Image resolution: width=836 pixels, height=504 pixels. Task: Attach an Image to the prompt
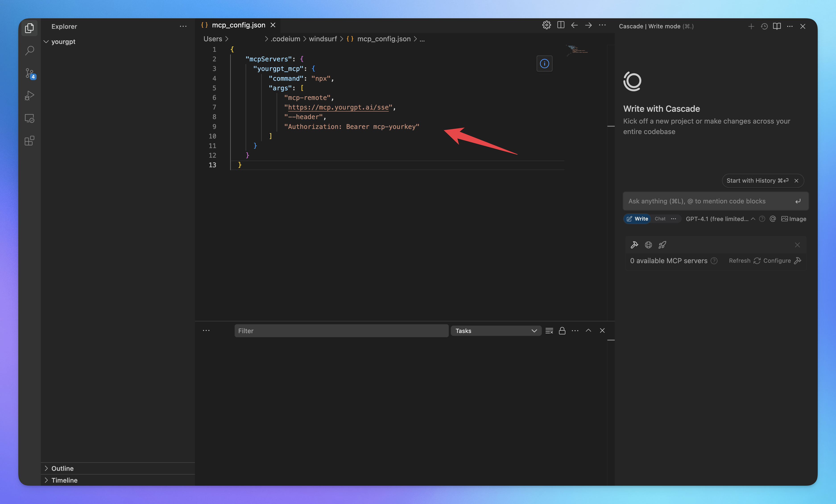(794, 219)
